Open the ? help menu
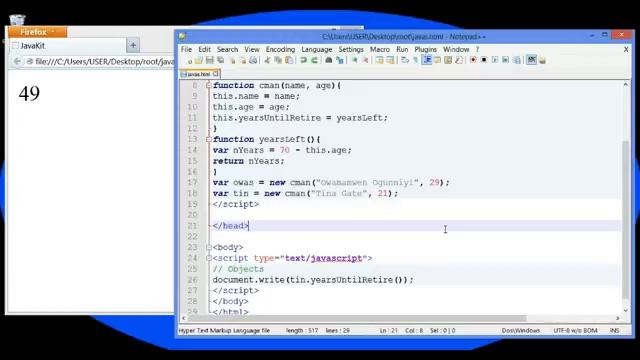This screenshot has width=640, height=360. pos(477,49)
